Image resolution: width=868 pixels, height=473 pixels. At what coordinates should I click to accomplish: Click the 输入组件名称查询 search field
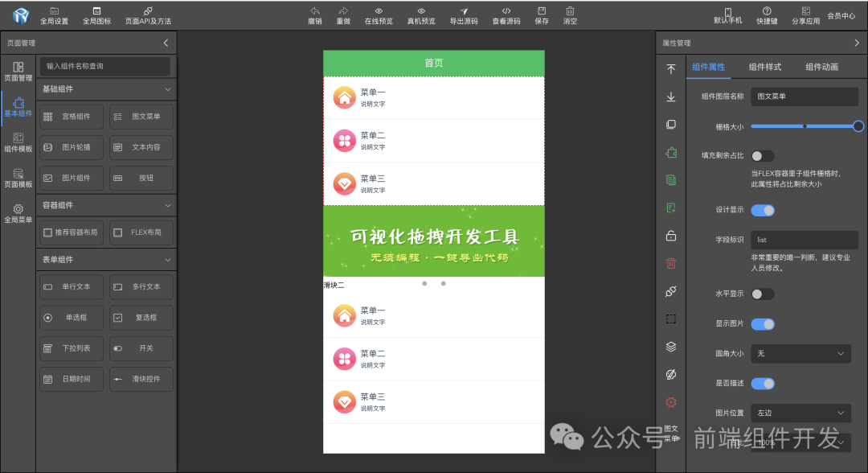(x=105, y=66)
